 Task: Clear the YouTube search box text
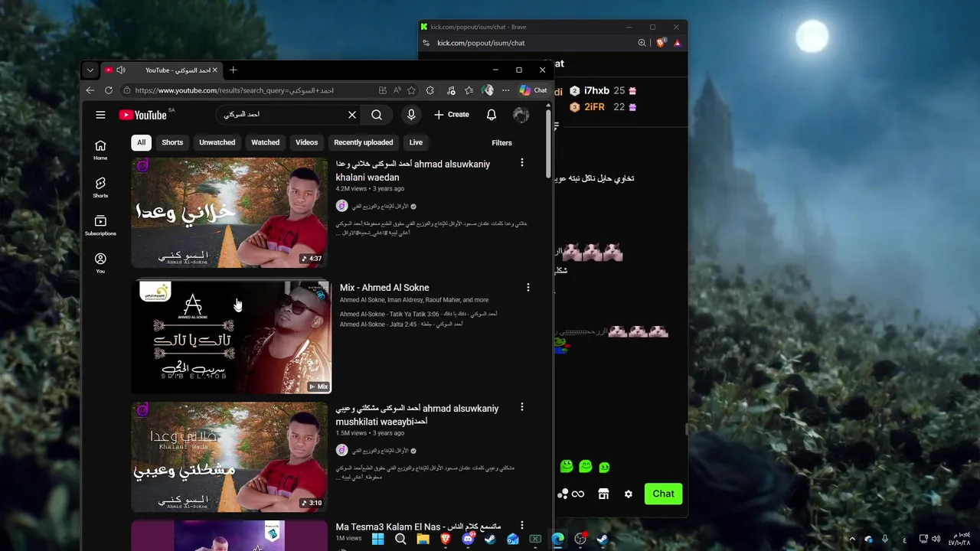coord(352,115)
